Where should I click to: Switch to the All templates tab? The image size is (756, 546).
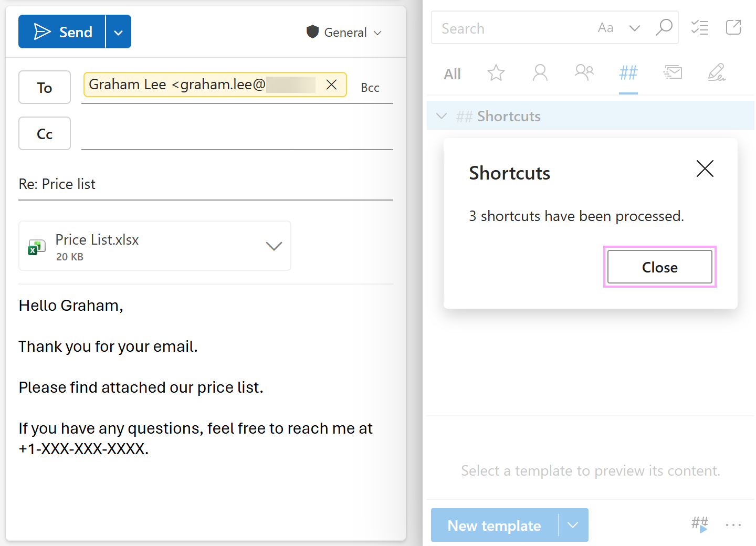pos(452,73)
